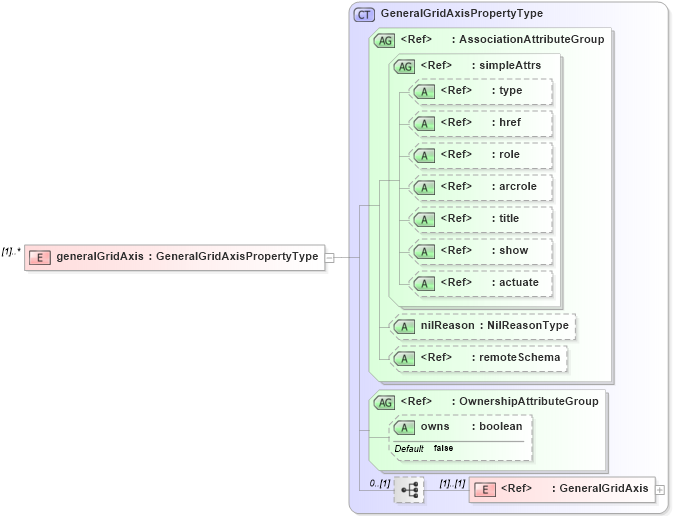Select the GeneralGridAxis reference name
The image size is (673, 516).
click(603, 489)
